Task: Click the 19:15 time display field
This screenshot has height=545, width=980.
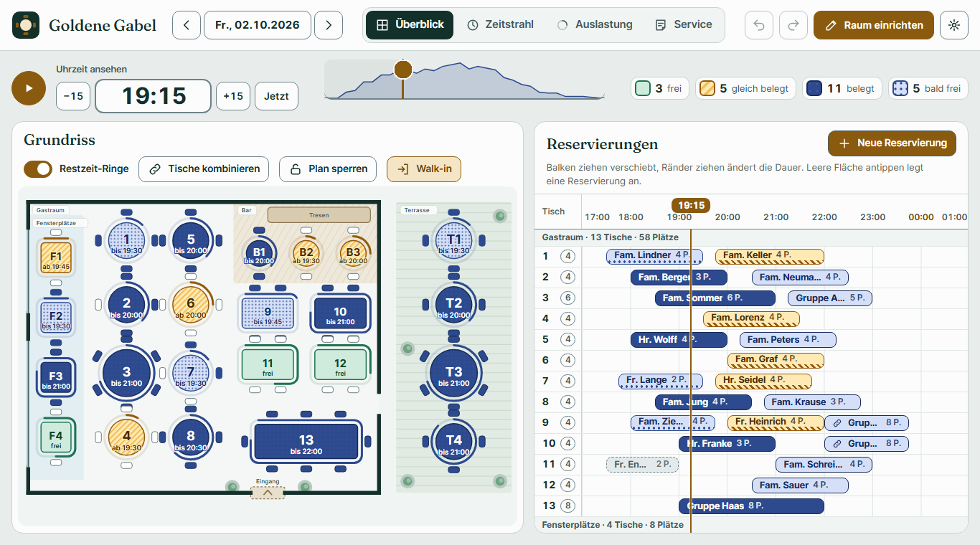Action: tap(154, 96)
